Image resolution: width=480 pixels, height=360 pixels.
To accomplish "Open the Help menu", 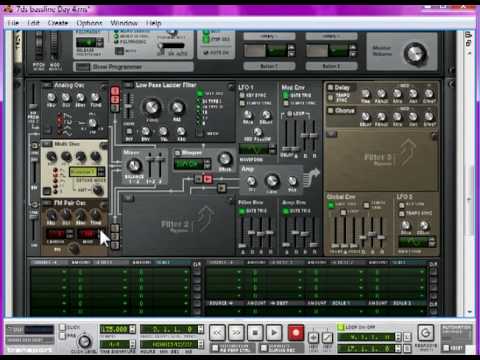I will tap(154, 23).
